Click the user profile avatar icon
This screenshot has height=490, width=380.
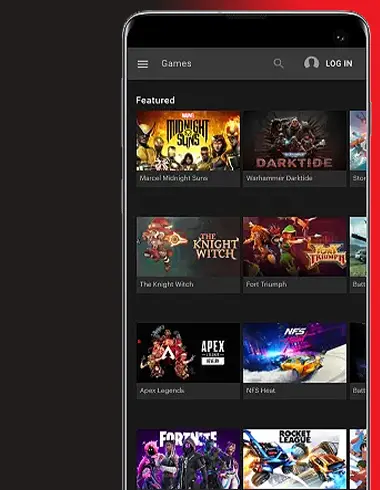pos(311,63)
